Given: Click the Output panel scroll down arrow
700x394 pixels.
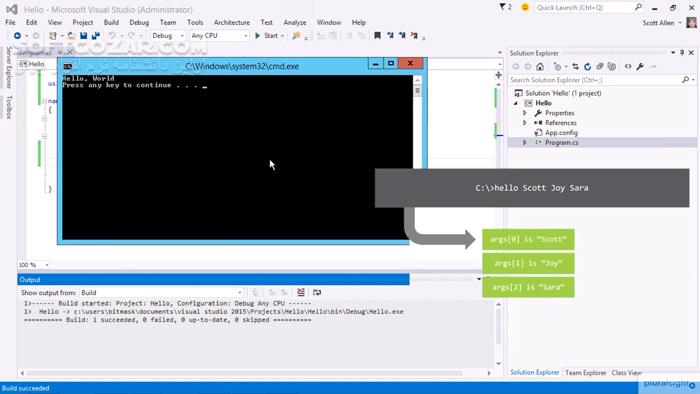Looking at the screenshot, I should [499, 364].
